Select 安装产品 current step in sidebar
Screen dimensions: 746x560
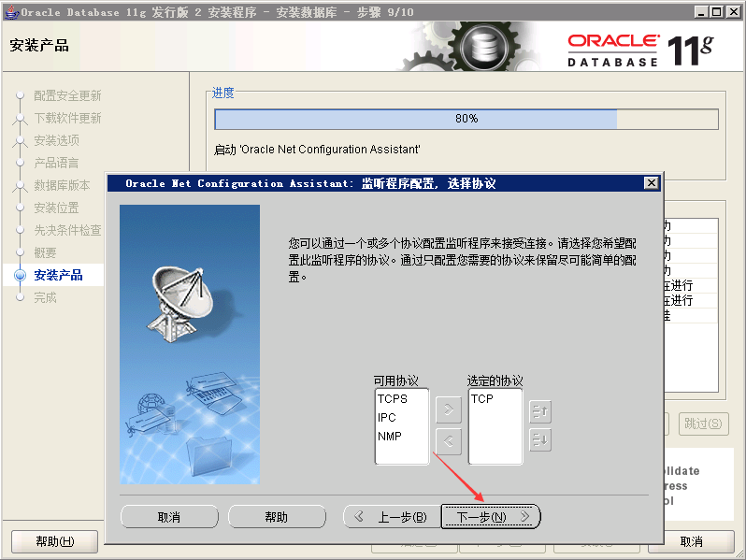58,275
